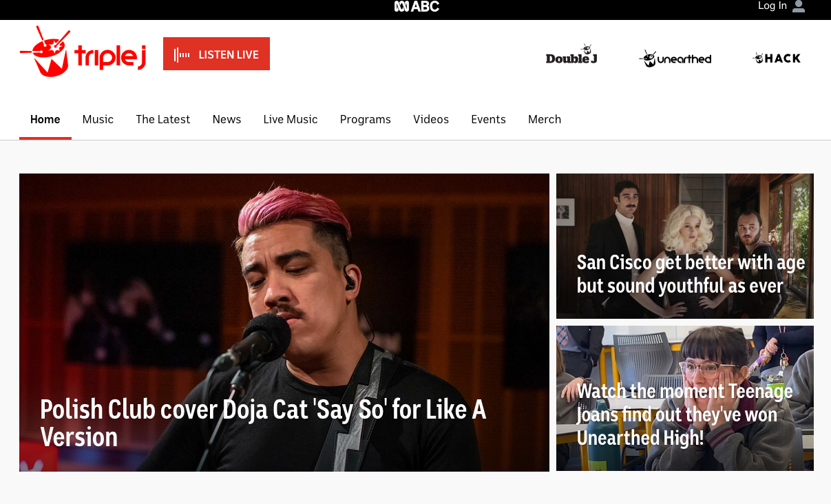Open the Double J station logo
Image resolution: width=831 pixels, height=504 pixels.
571,55
